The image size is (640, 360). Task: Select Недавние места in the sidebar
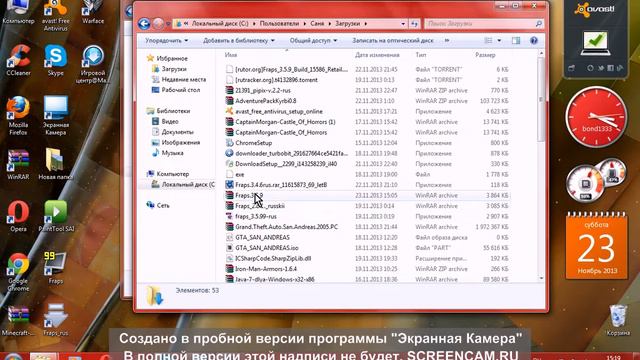click(x=183, y=80)
